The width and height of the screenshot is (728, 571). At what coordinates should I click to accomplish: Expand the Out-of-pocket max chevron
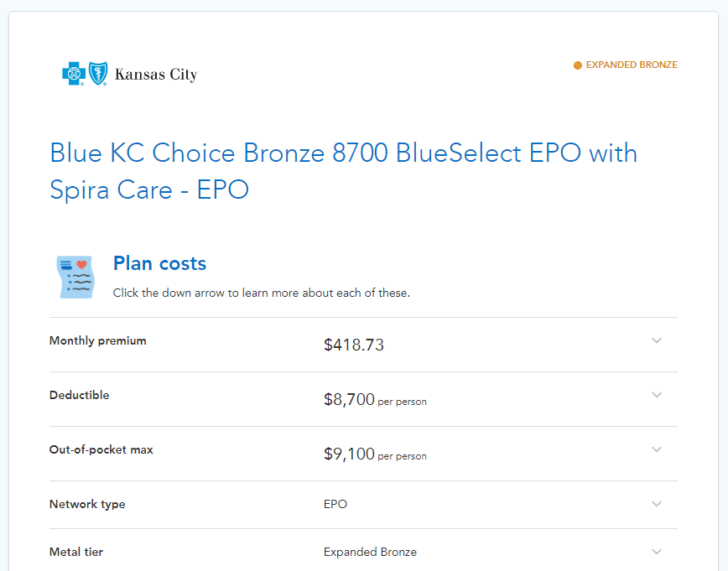click(x=657, y=449)
